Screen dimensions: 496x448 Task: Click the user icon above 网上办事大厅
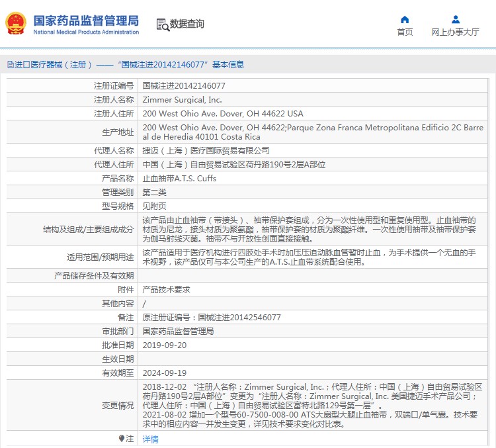click(x=456, y=20)
